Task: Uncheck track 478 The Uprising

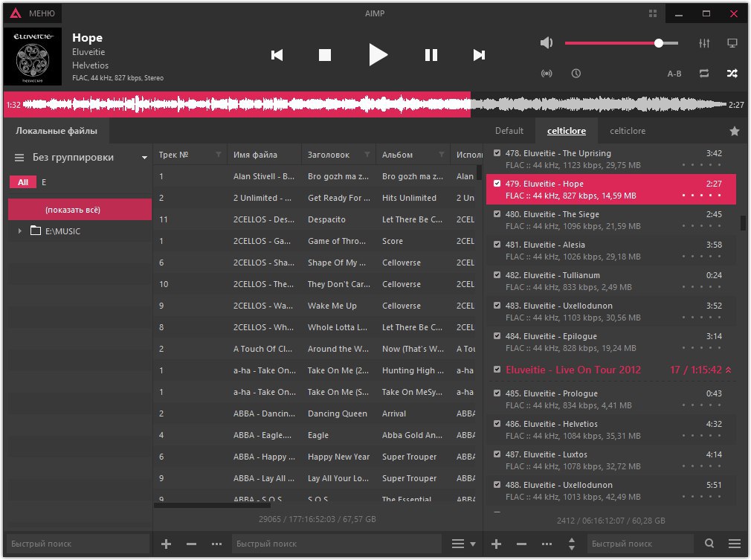Action: (x=497, y=153)
